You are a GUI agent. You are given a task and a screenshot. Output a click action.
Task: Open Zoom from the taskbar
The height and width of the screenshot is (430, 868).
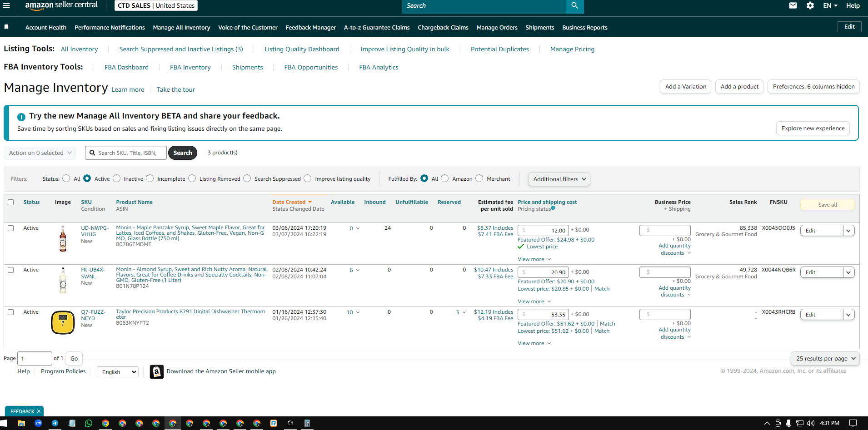click(38, 423)
